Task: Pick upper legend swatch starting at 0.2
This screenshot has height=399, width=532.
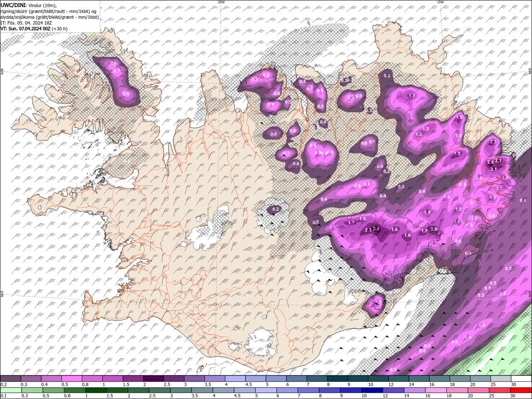Action: coord(10,379)
